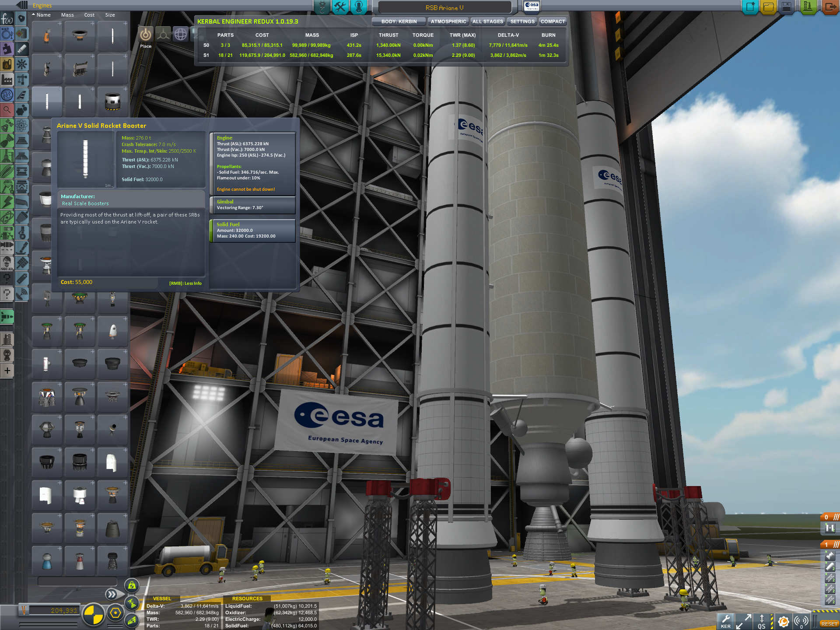Collapse the parts panel with top-left arrow
Viewport: 840px width, 630px height.
22,5
